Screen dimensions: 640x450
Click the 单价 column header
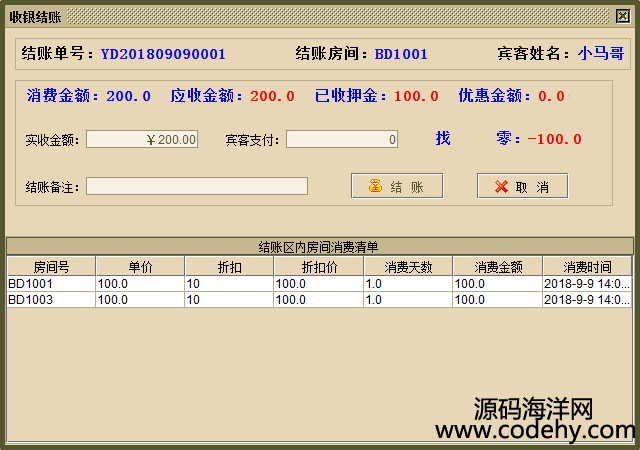pos(140,267)
